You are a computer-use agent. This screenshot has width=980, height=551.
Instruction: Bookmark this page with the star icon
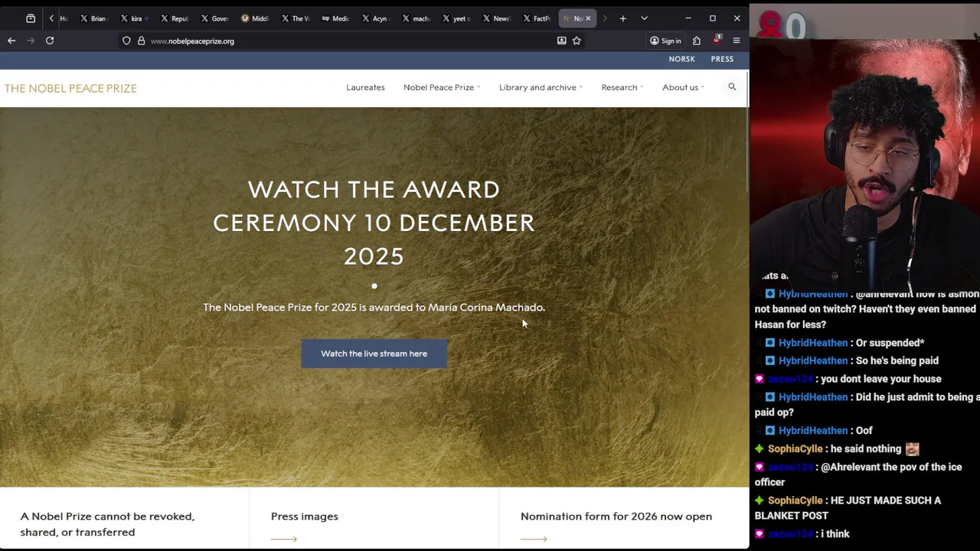(x=577, y=41)
